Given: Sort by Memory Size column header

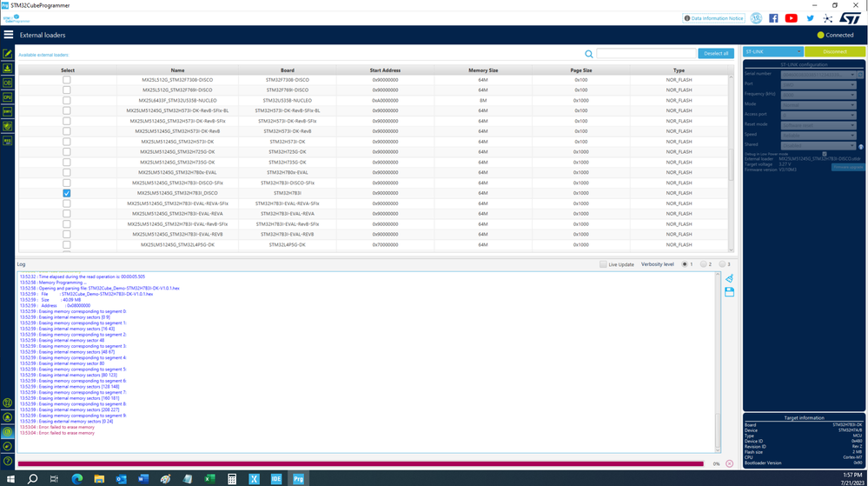Looking at the screenshot, I should tap(483, 70).
